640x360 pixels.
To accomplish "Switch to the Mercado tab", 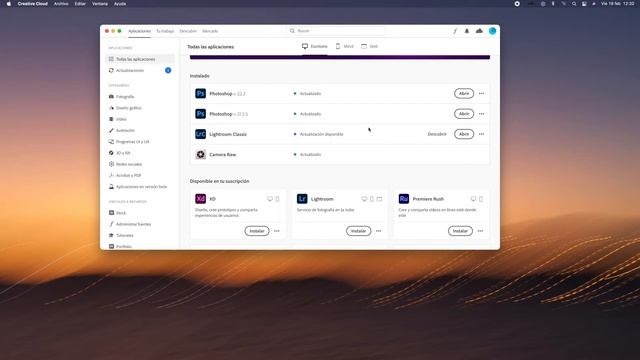I will pos(210,31).
